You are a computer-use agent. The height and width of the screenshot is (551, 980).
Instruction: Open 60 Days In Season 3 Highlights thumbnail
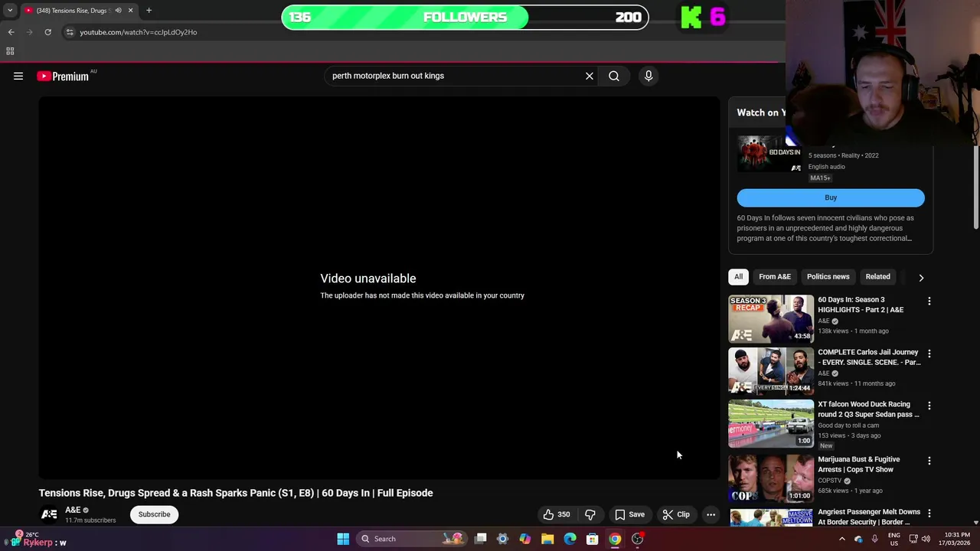pos(771,318)
